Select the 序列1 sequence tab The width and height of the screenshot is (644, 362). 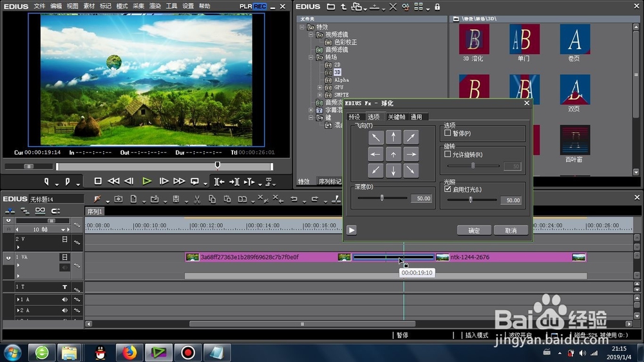pos(95,212)
